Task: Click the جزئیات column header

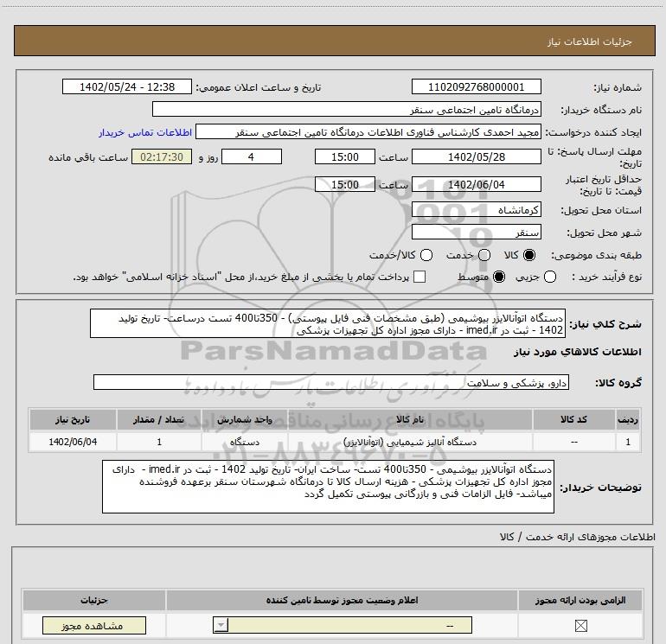Action: [x=94, y=600]
